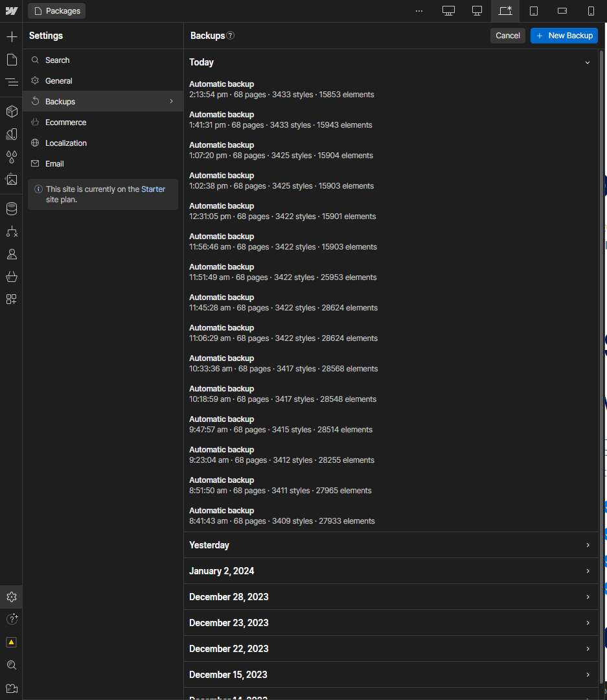This screenshot has width=607, height=700.
Task: Select the 8:51:50 am automatic backup
Action: (391, 485)
